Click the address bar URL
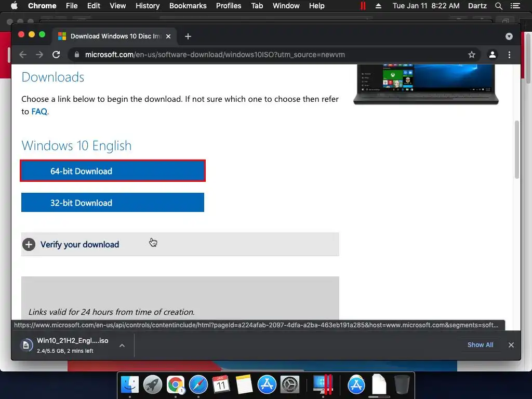 pos(215,55)
